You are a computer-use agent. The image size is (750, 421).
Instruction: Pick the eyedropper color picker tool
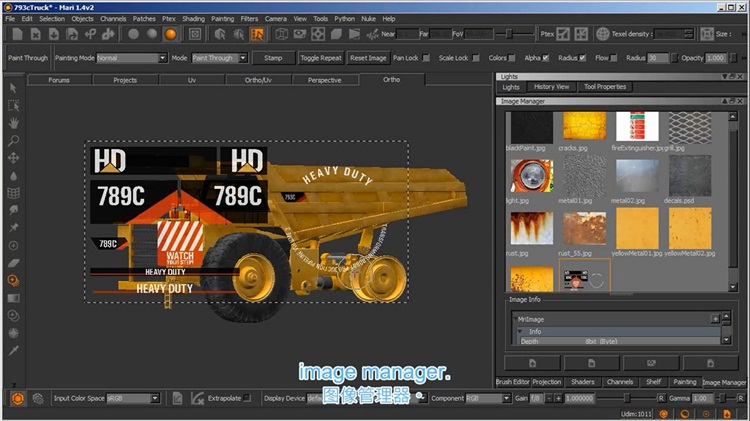[x=13, y=351]
